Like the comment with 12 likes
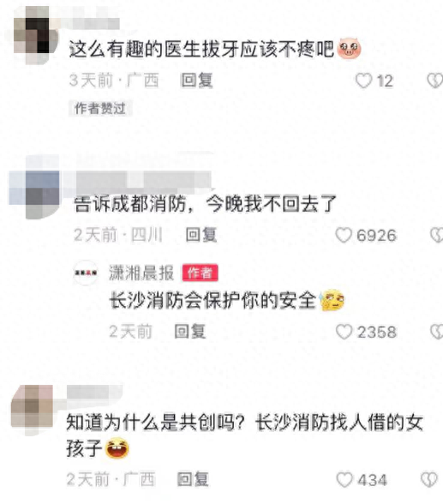Viewport: 443px width, 504px height. (363, 81)
